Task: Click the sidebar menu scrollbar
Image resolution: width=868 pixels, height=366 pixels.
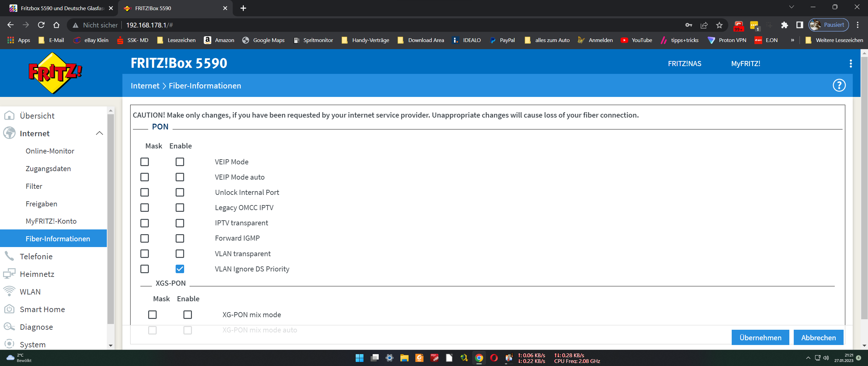Action: click(x=111, y=219)
